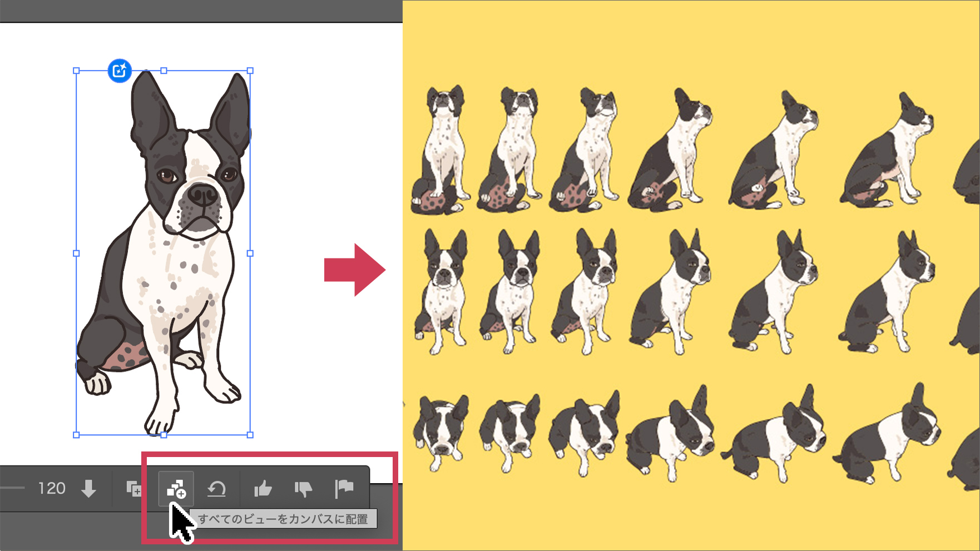Click the reset rotation arrow icon
The image size is (980, 551).
pos(216,489)
